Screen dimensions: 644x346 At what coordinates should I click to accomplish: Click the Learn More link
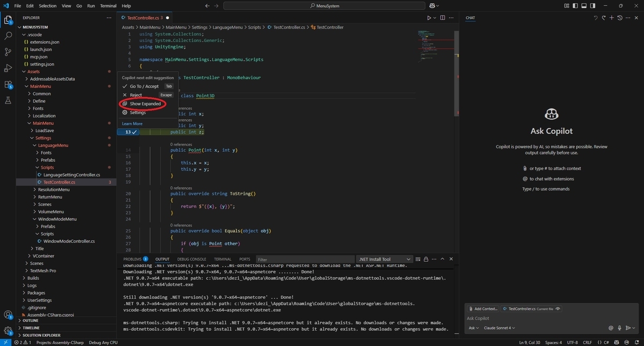pyautogui.click(x=132, y=123)
